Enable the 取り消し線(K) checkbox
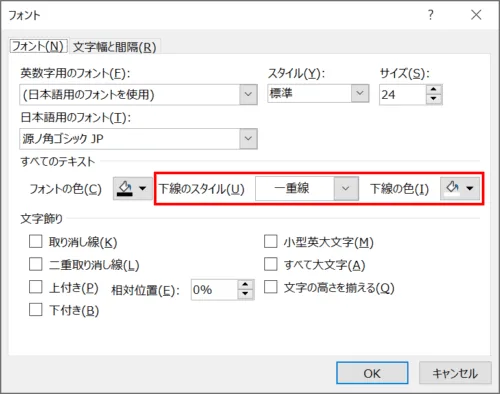This screenshot has width=500, height=394. (36, 242)
